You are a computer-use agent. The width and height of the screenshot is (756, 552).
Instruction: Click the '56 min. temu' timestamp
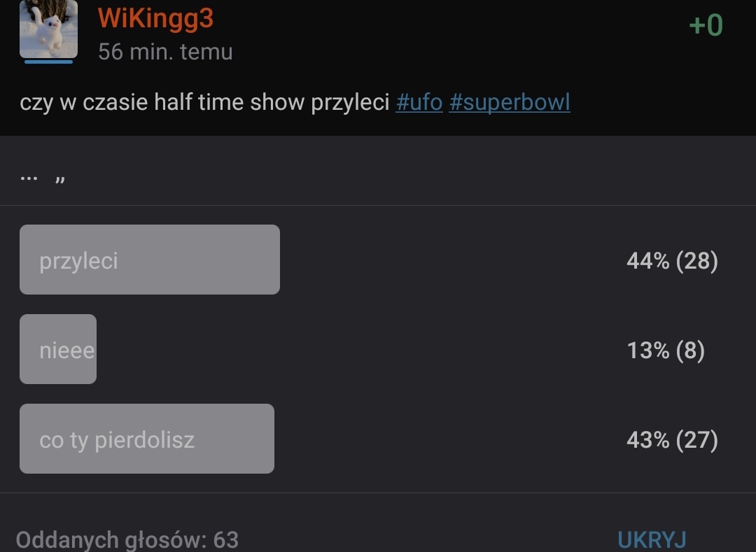tap(165, 52)
